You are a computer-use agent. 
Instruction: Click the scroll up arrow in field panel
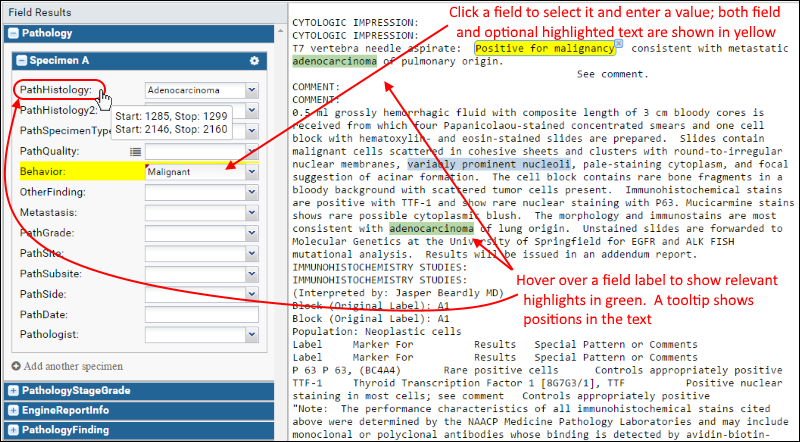(280, 32)
